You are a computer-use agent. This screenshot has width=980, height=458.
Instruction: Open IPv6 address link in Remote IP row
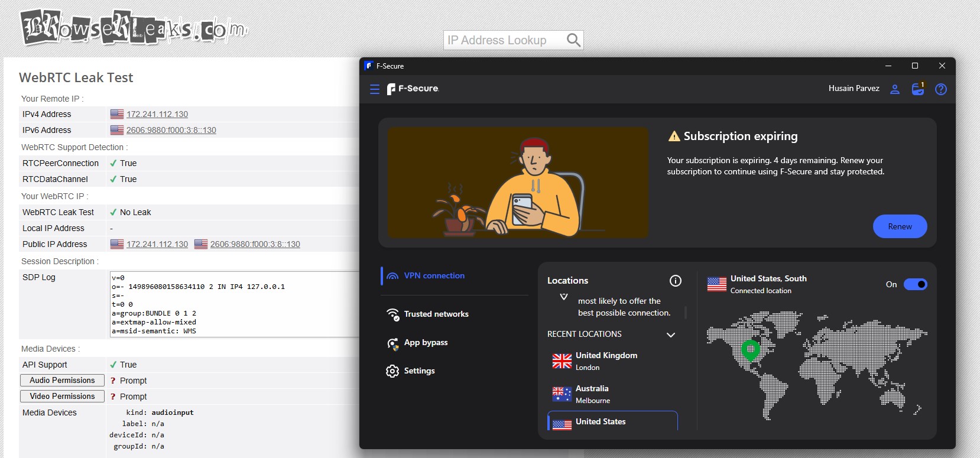[171, 131]
